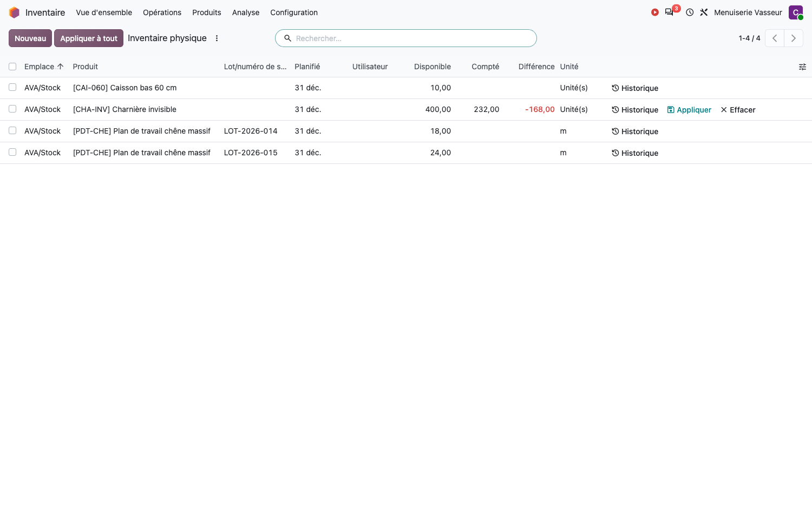This screenshot has height=514, width=812.
Task: Open Historique for Caisson bas 60 cm
Action: click(635, 88)
